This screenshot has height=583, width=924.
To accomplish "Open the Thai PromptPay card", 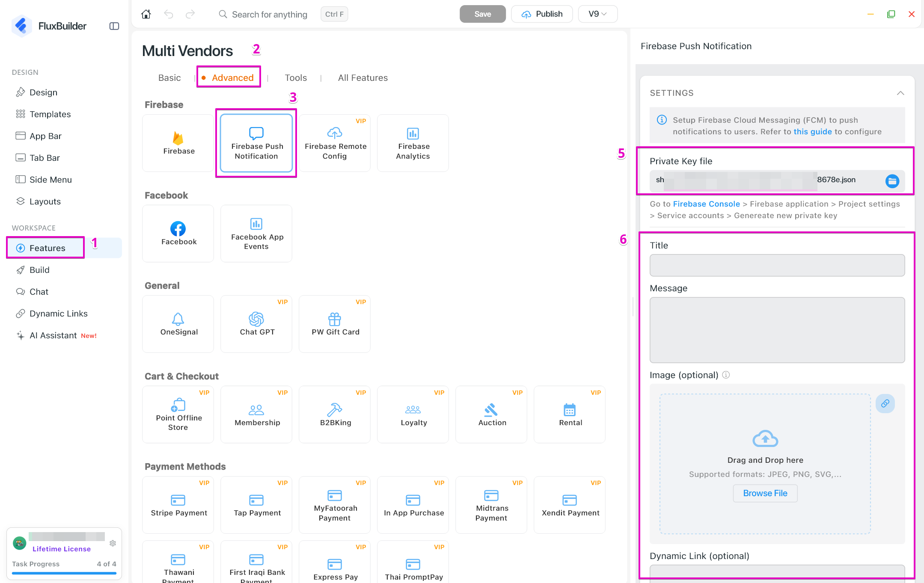I will pyautogui.click(x=413, y=562).
